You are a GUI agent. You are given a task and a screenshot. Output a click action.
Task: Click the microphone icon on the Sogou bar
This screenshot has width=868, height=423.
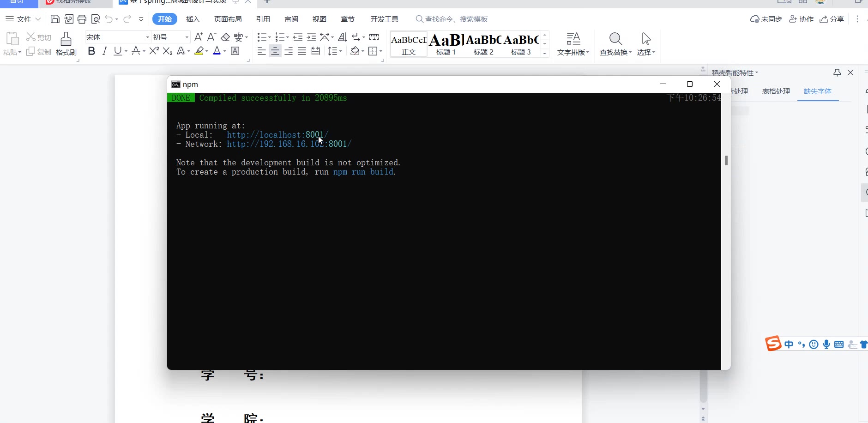tap(826, 344)
